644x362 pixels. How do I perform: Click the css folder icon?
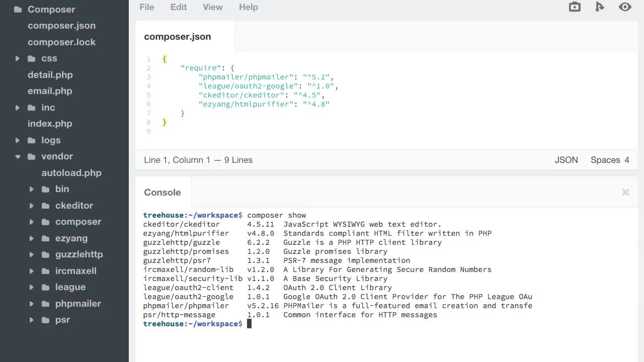point(31,58)
